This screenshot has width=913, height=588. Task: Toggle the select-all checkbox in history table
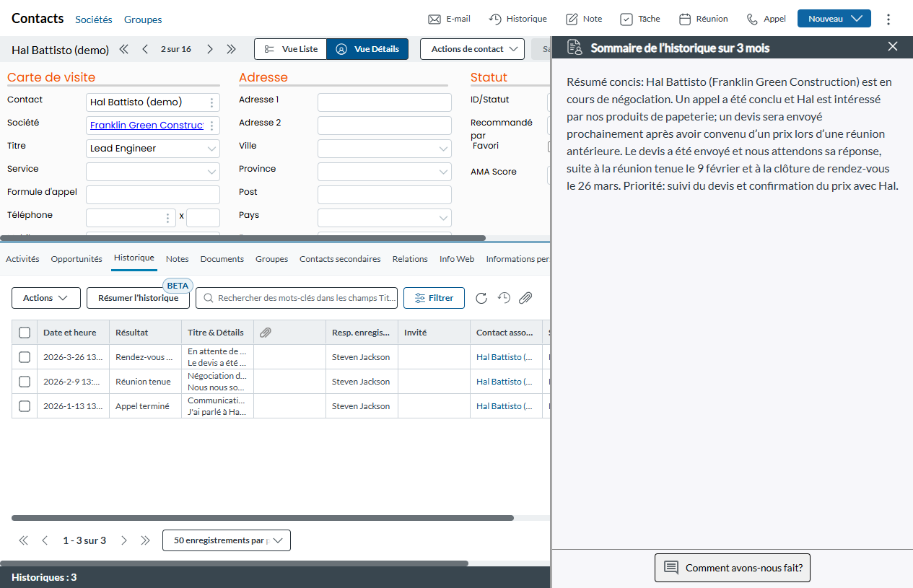[x=25, y=333]
